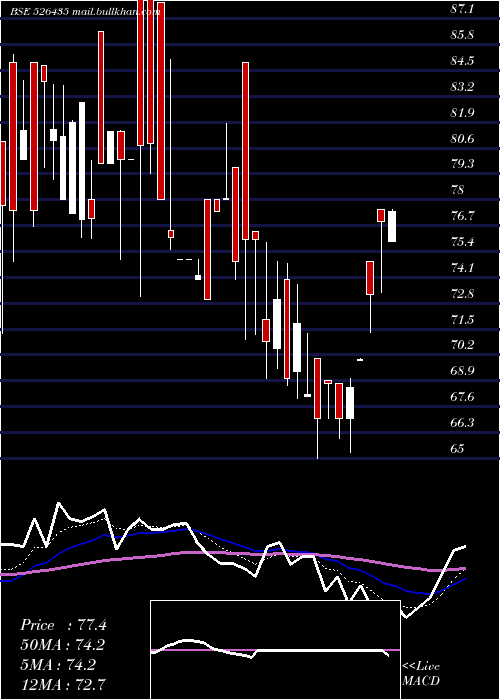The image size is (500, 700).
Task: Click the 72.8 price axis label
Action: point(462,294)
